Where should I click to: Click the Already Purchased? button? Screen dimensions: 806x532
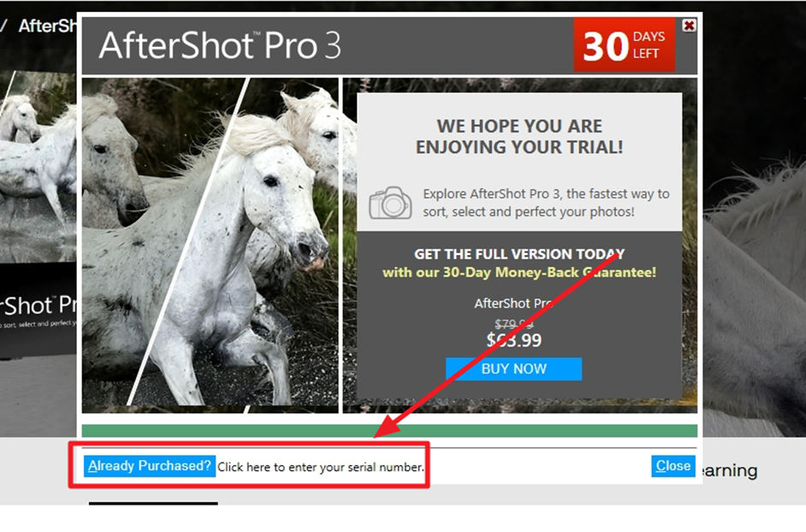149,465
